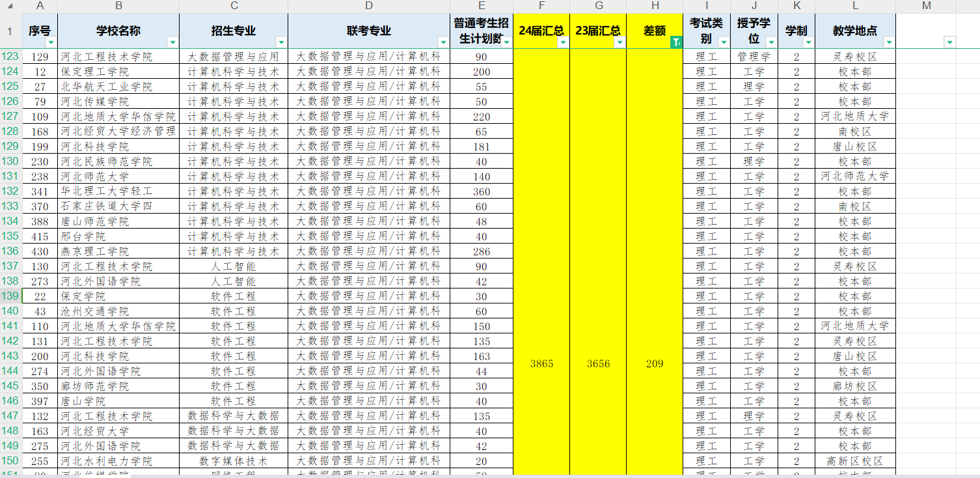Screen dimensions: 980x478
Task: Select column A header
Action: pos(40,6)
